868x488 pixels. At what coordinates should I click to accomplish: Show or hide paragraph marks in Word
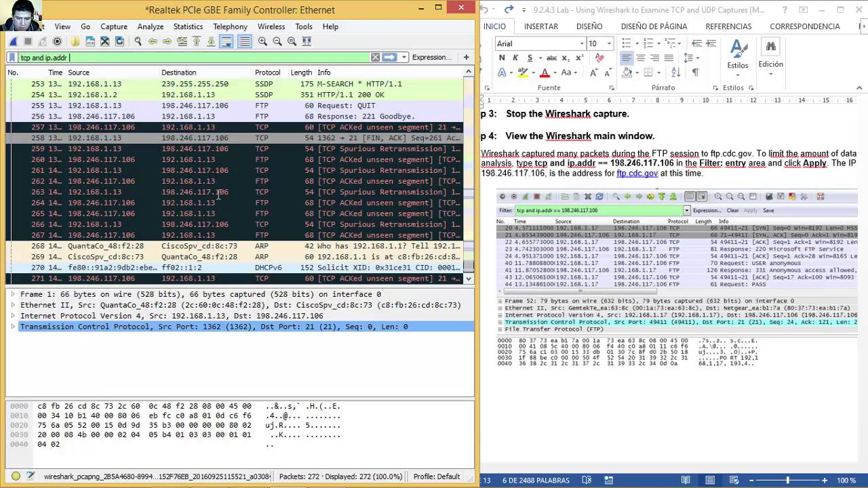pyautogui.click(x=695, y=73)
